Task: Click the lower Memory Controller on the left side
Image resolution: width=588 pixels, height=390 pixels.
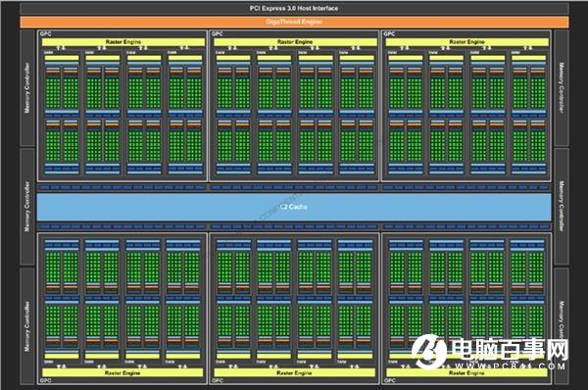Action: point(27,326)
